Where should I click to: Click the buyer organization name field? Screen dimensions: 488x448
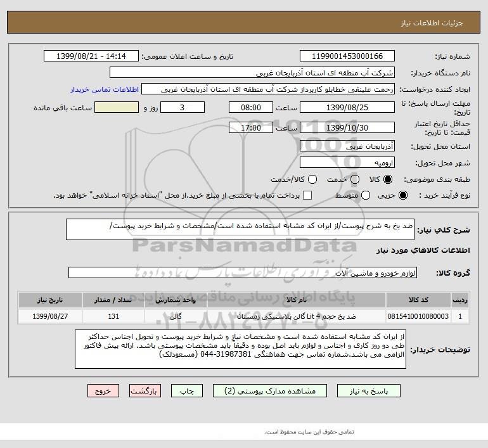(252, 73)
